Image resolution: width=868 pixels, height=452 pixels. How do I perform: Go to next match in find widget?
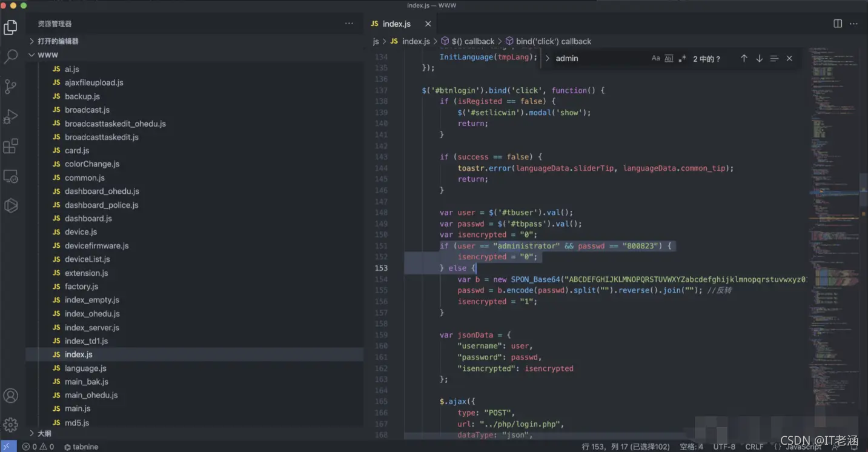(x=759, y=58)
